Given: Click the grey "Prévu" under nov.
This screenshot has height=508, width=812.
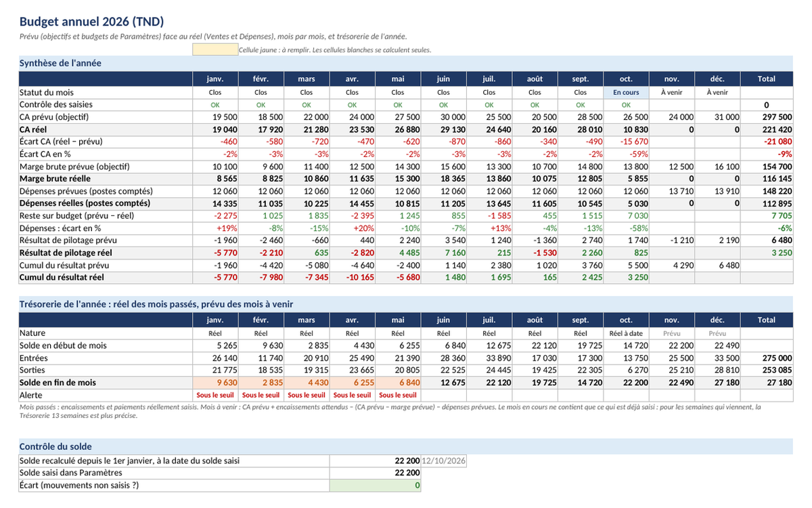Looking at the screenshot, I should [x=672, y=333].
